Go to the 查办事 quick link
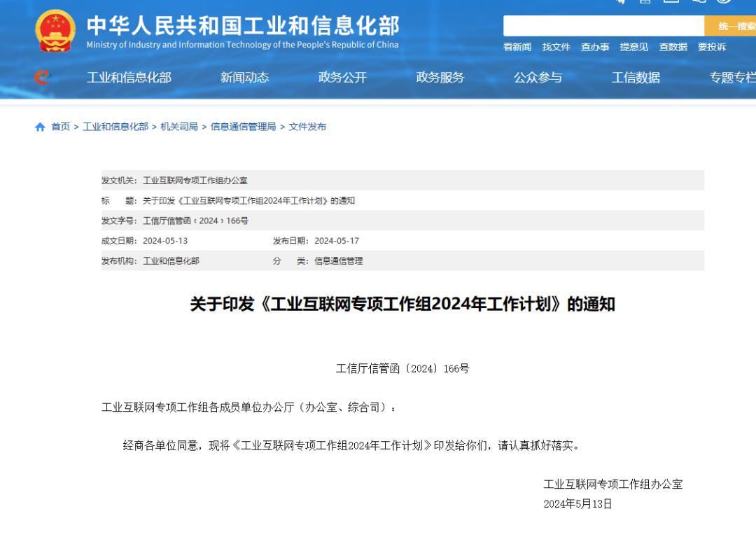Image resolution: width=756 pixels, height=537 pixels. (595, 47)
